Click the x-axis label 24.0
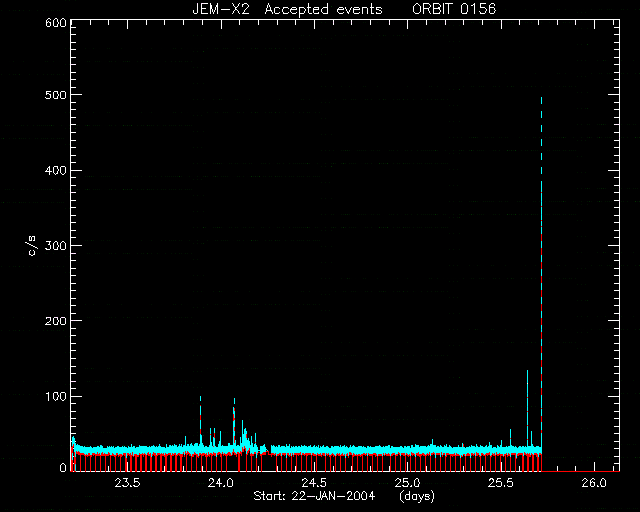The height and width of the screenshot is (512, 640). [220, 483]
